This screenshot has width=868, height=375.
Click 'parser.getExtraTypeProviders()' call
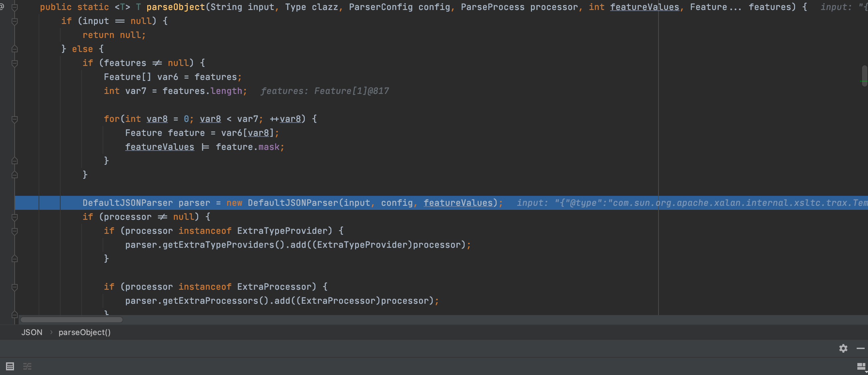pyautogui.click(x=205, y=245)
